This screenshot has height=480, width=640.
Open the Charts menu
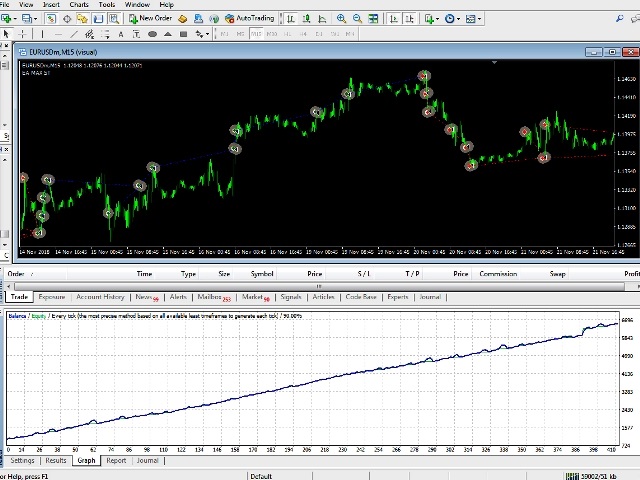[x=79, y=4]
